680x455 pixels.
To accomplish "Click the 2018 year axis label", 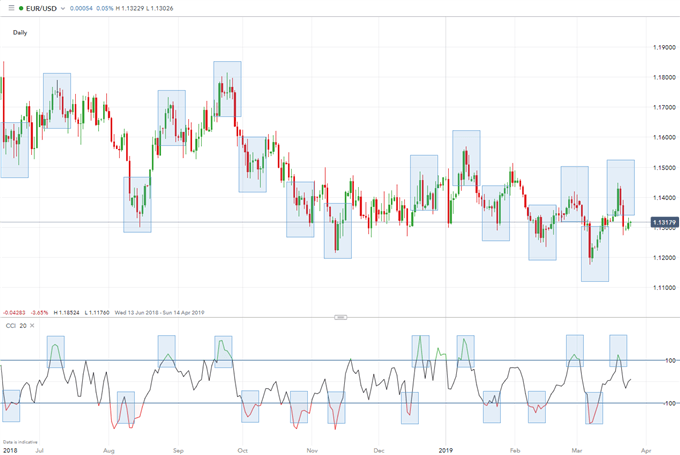I will tap(10, 451).
